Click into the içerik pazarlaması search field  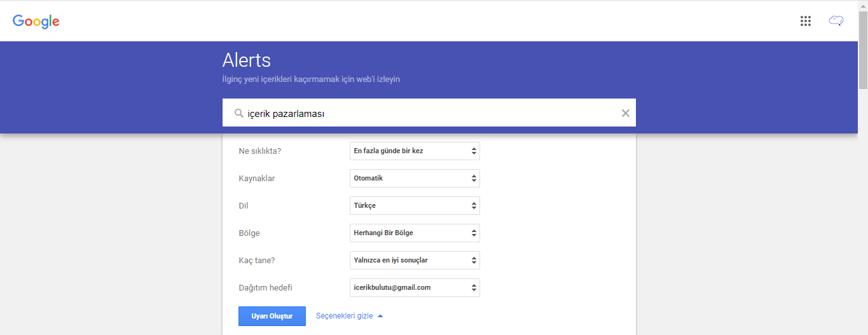pyautogui.click(x=429, y=113)
